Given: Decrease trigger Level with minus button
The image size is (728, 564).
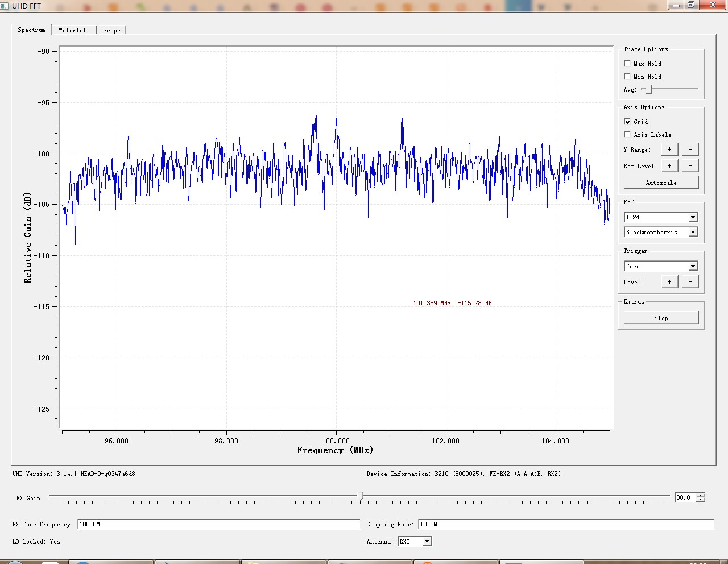Looking at the screenshot, I should pyautogui.click(x=690, y=281).
